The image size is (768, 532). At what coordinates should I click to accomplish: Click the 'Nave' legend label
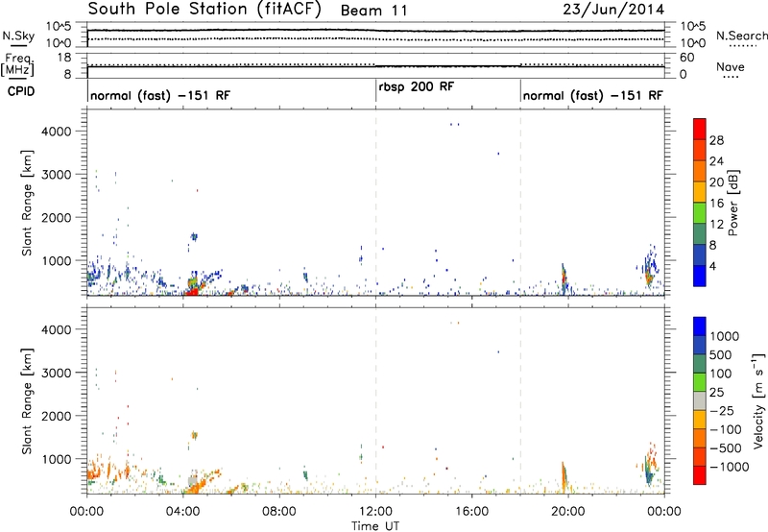[x=731, y=66]
